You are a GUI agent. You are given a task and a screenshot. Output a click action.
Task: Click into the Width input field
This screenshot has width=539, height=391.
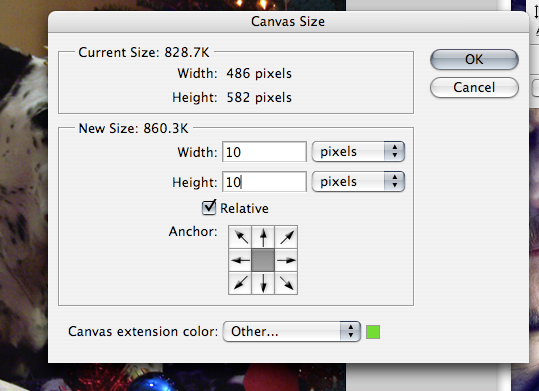tap(264, 152)
